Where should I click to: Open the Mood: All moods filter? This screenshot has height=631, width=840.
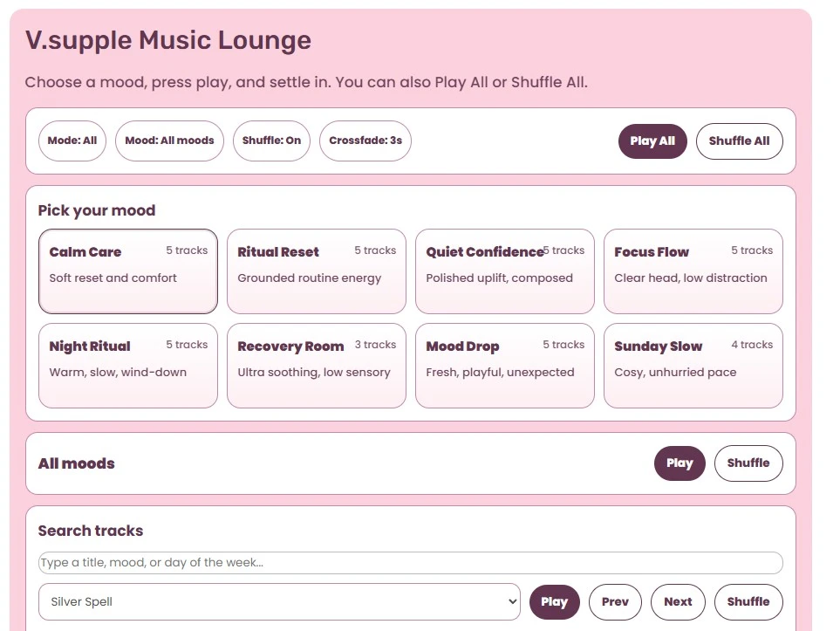point(169,141)
